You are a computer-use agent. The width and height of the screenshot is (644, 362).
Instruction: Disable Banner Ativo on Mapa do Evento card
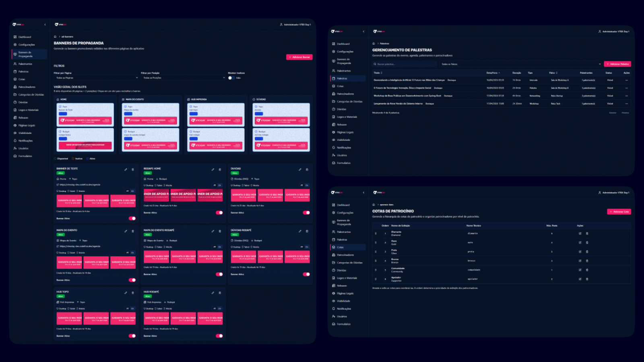(132, 280)
